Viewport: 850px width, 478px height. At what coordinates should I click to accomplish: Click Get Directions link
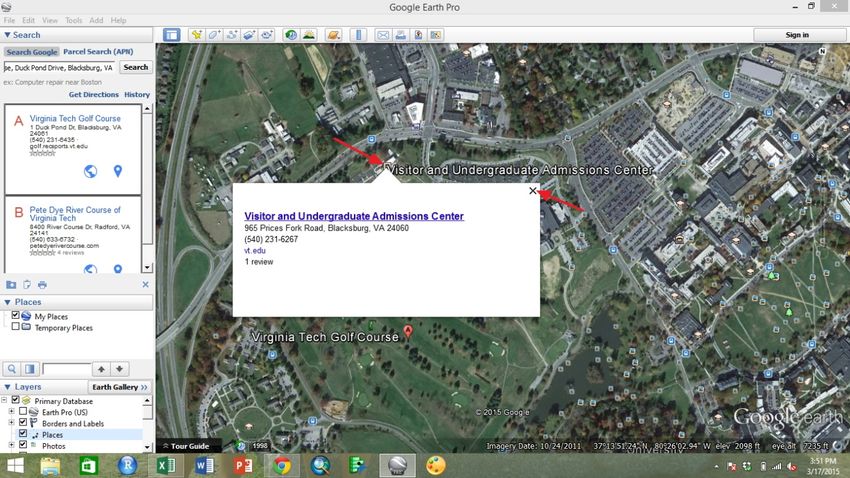94,94
